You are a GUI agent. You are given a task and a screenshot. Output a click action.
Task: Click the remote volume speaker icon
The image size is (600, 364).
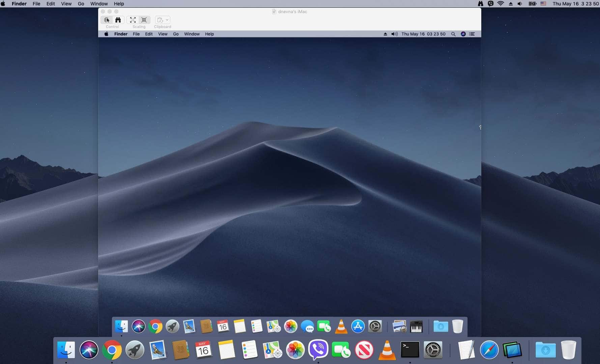tap(394, 34)
